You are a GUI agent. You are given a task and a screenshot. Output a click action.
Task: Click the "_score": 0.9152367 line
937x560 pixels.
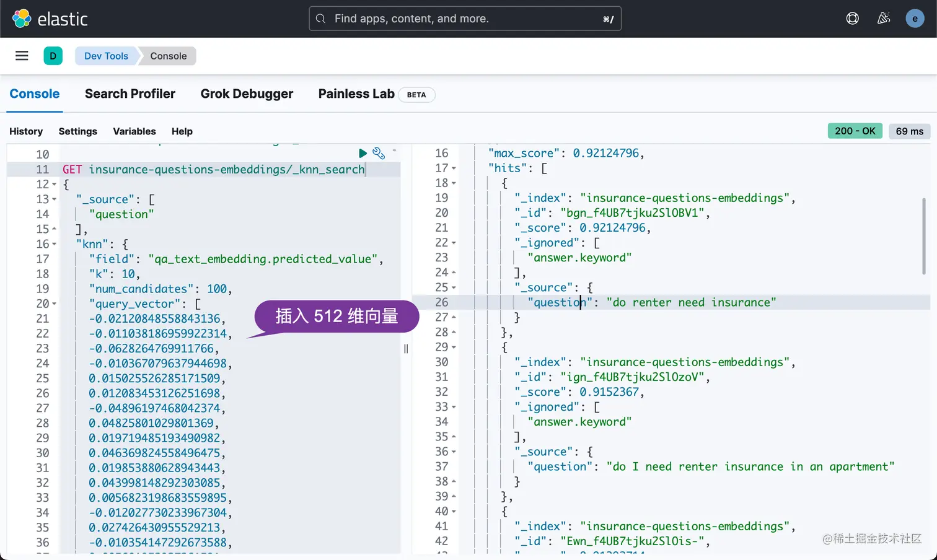(x=579, y=392)
